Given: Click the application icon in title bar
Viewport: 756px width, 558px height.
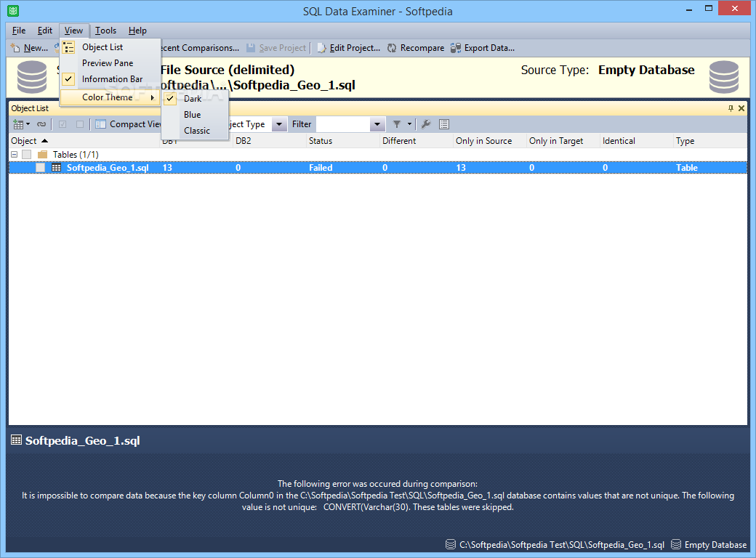Looking at the screenshot, I should 13,11.
